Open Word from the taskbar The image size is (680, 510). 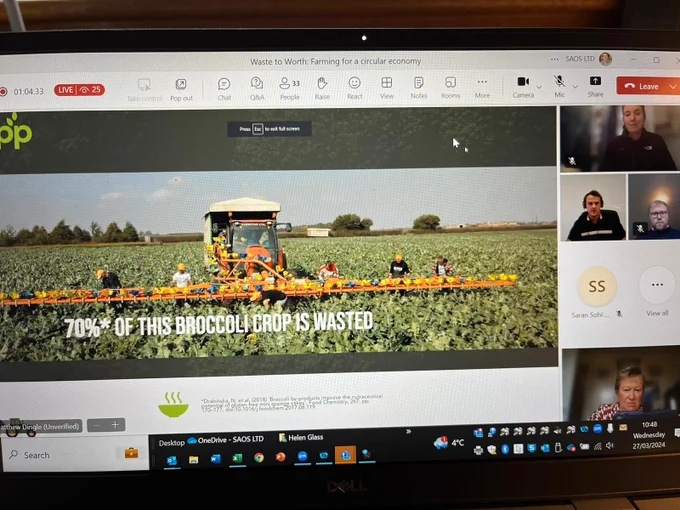point(216,458)
